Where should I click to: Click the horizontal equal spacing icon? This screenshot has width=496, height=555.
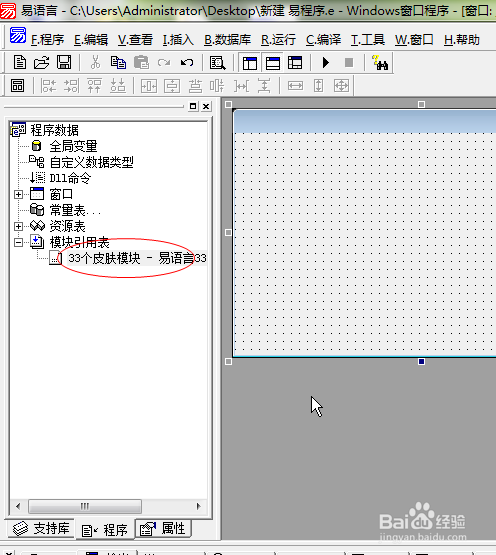click(241, 86)
